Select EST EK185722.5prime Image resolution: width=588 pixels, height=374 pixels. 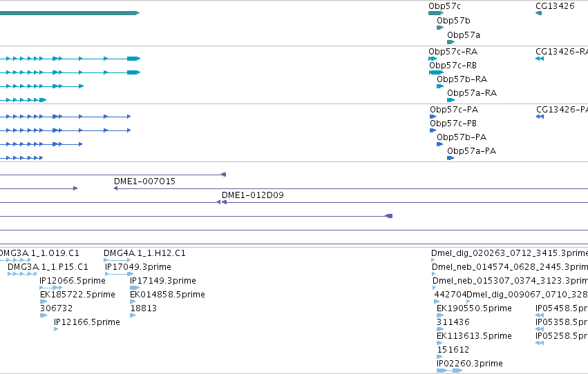click(77, 295)
